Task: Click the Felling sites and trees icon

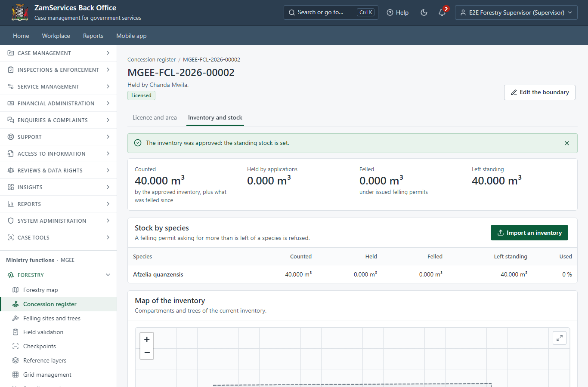Action: [x=15, y=318]
